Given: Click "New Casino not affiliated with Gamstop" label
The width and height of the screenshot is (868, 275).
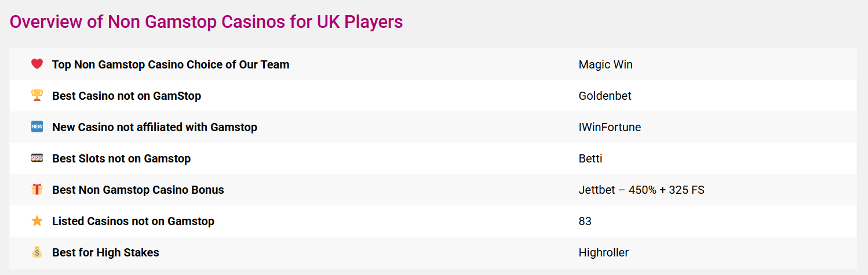Looking at the screenshot, I should pos(155,127).
